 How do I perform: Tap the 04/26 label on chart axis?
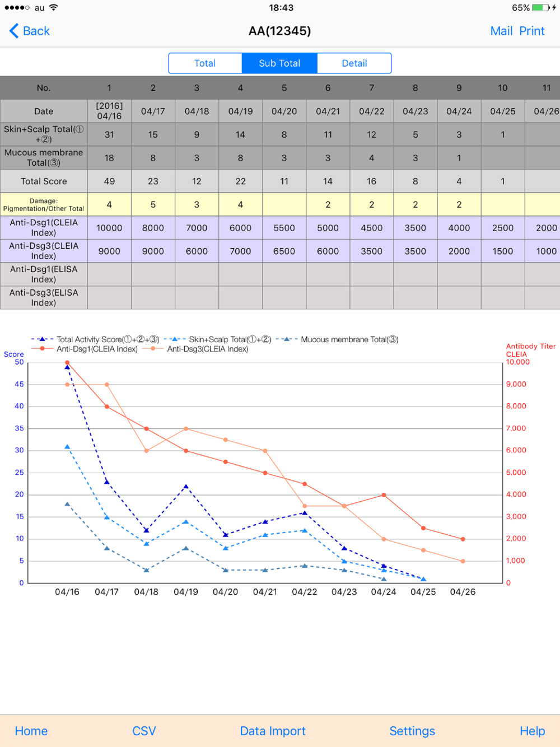[463, 592]
